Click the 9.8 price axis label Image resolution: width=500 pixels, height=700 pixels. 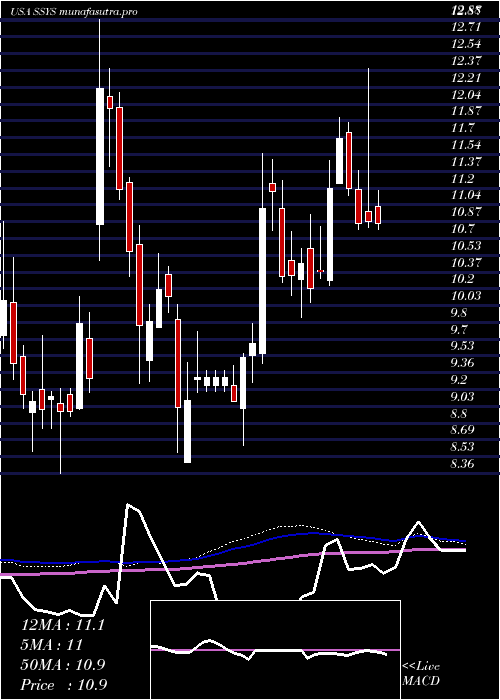pyautogui.click(x=459, y=313)
